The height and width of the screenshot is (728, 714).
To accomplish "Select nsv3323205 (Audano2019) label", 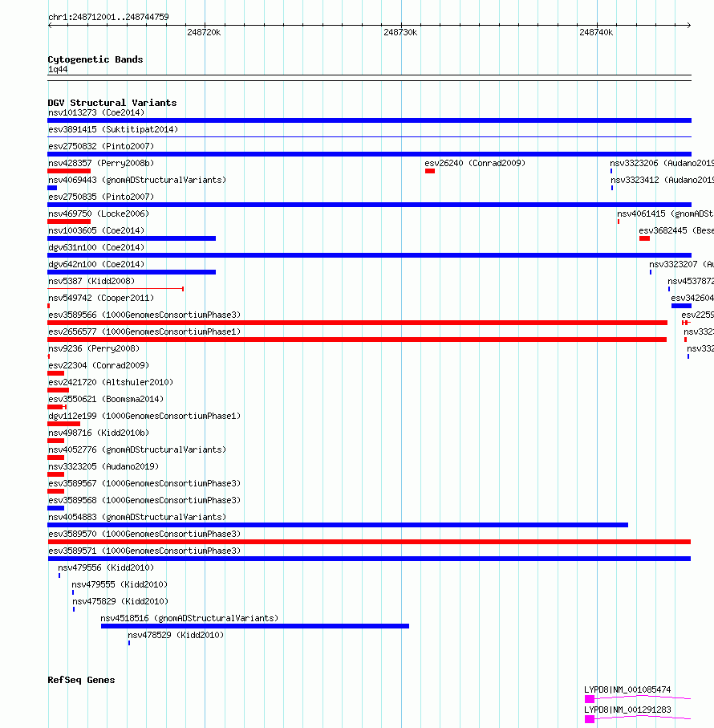I will [103, 466].
